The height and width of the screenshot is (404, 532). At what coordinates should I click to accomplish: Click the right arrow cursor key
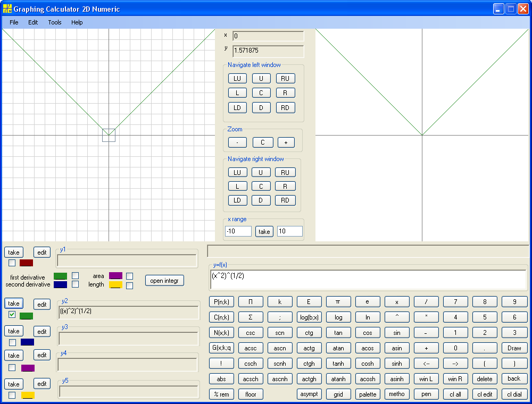tap(455, 363)
